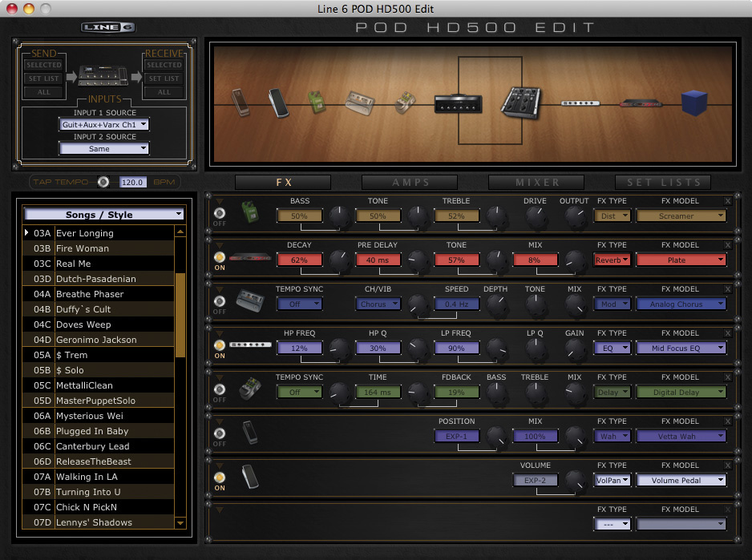Switch to the AMPS tab
This screenshot has width=752, height=560.
[410, 183]
